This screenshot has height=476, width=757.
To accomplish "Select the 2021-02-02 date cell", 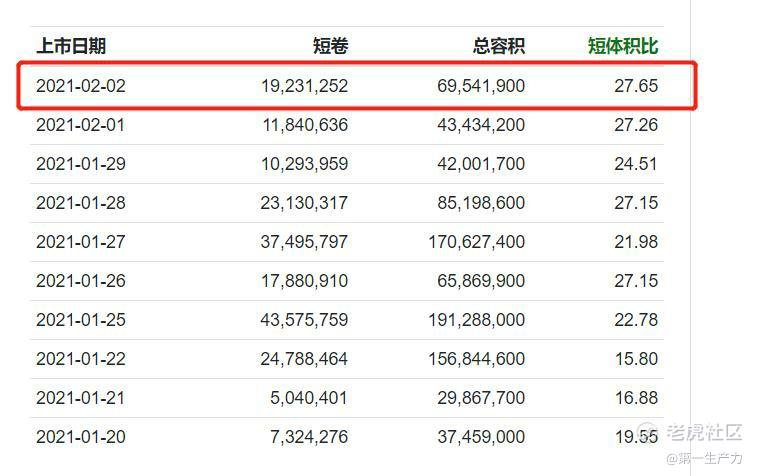I will [x=81, y=86].
